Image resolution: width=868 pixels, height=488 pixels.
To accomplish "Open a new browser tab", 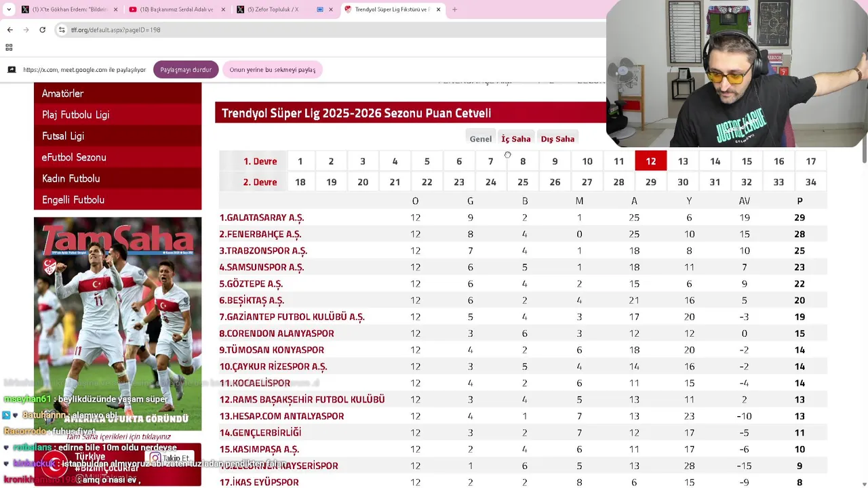I will [x=454, y=9].
